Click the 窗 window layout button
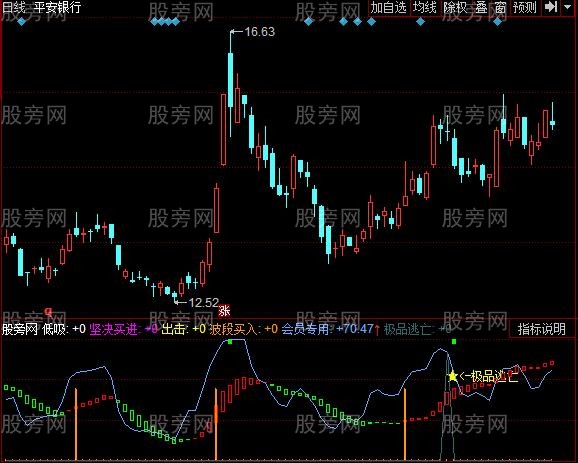Viewport: 578px width, 463px height. (500, 8)
